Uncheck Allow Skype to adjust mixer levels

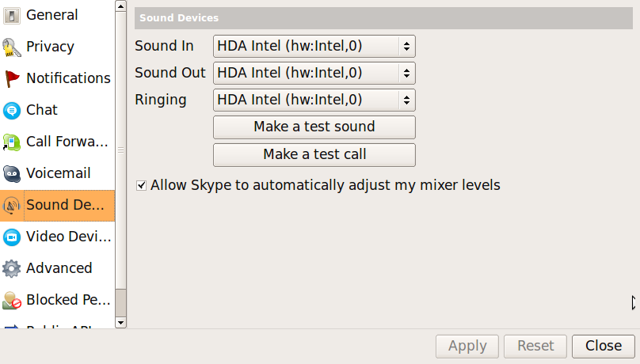pyautogui.click(x=141, y=185)
